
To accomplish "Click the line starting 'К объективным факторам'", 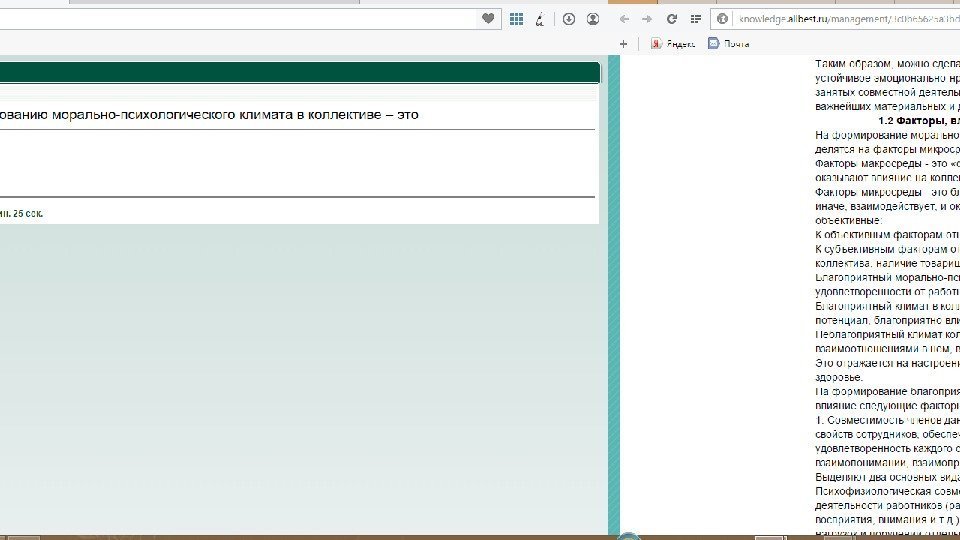I will [x=887, y=234].
